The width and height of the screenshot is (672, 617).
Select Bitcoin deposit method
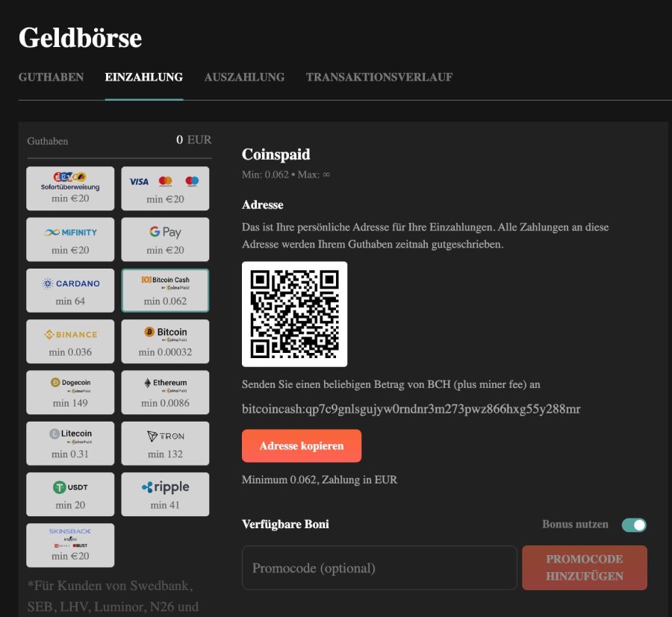[x=165, y=341]
